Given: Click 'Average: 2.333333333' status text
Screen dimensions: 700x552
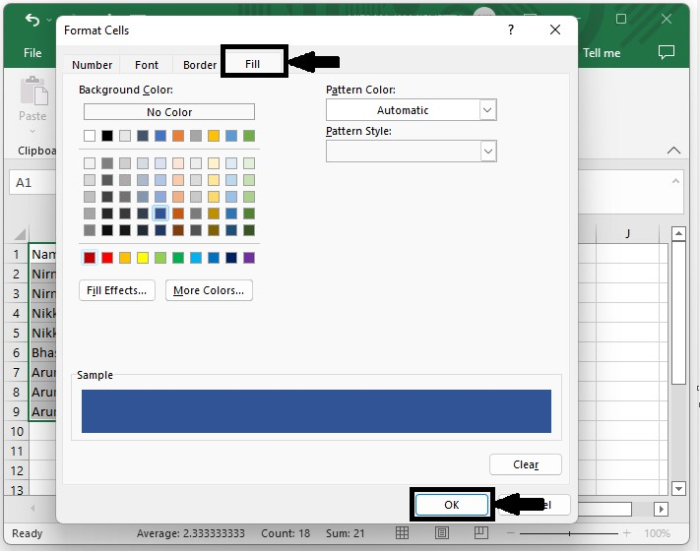Looking at the screenshot, I should click(191, 533).
